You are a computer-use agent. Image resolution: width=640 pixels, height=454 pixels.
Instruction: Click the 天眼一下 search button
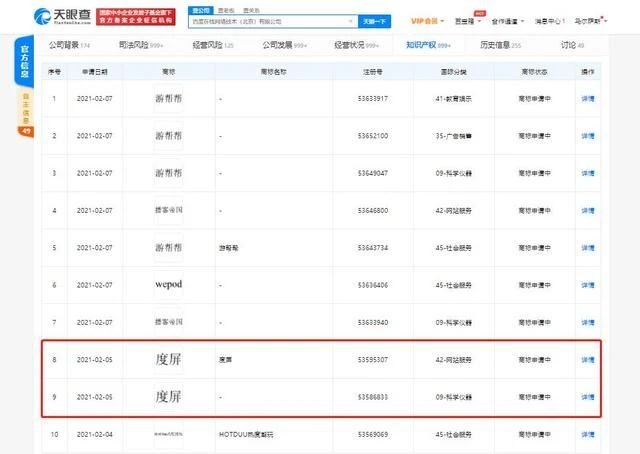[x=374, y=21]
